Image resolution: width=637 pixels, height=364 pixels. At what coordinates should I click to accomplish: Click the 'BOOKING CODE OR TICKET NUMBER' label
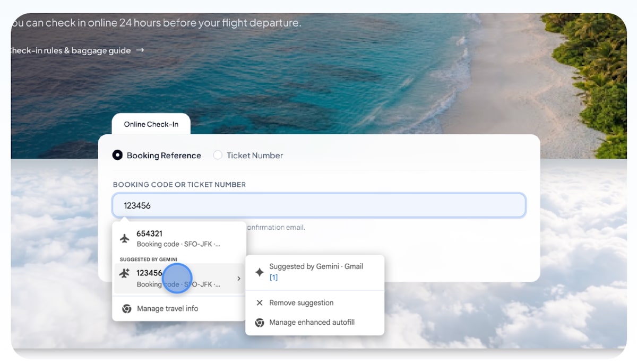click(179, 185)
